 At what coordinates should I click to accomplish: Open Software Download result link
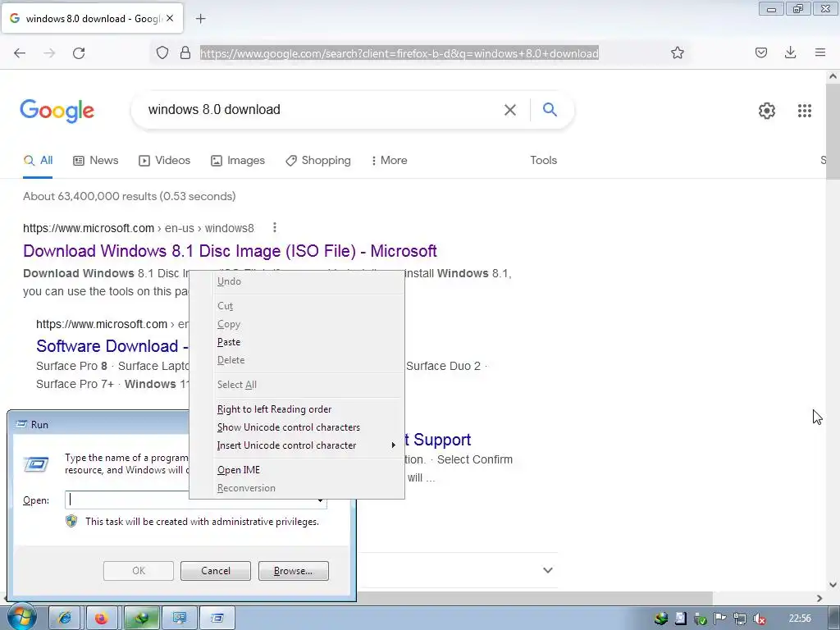[x=112, y=346]
